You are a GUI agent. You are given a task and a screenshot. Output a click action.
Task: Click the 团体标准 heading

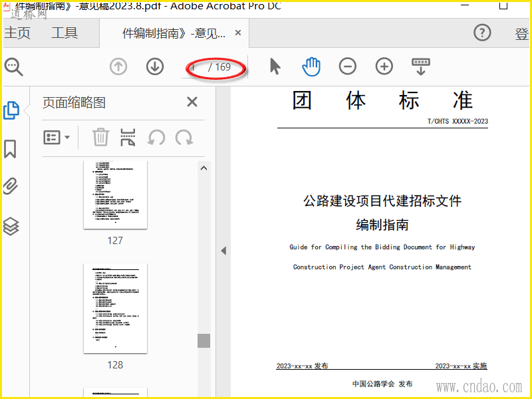click(382, 100)
